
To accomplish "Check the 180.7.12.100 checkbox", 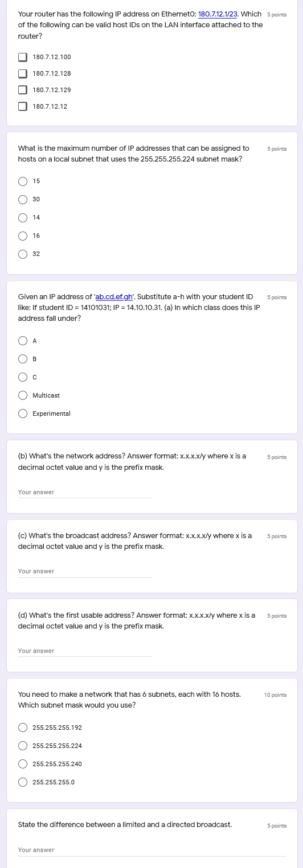I will (23, 57).
